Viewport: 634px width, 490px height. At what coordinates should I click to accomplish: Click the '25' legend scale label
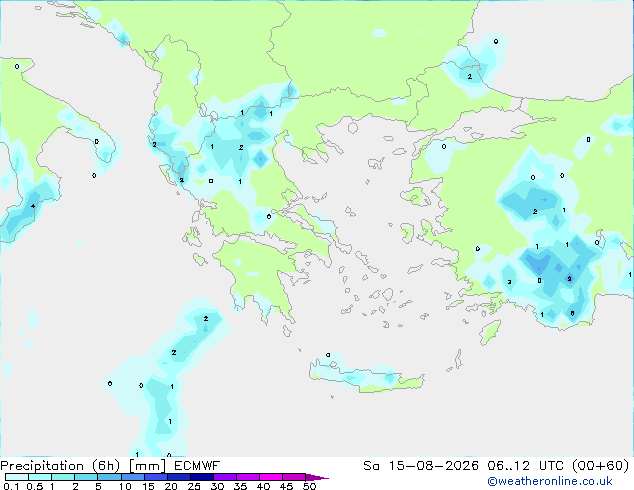194,486
